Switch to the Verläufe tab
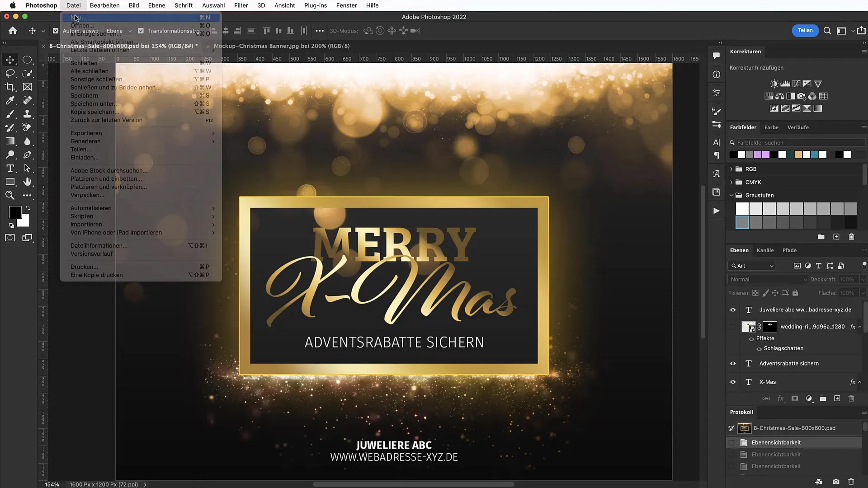The height and width of the screenshot is (488, 868). point(798,127)
